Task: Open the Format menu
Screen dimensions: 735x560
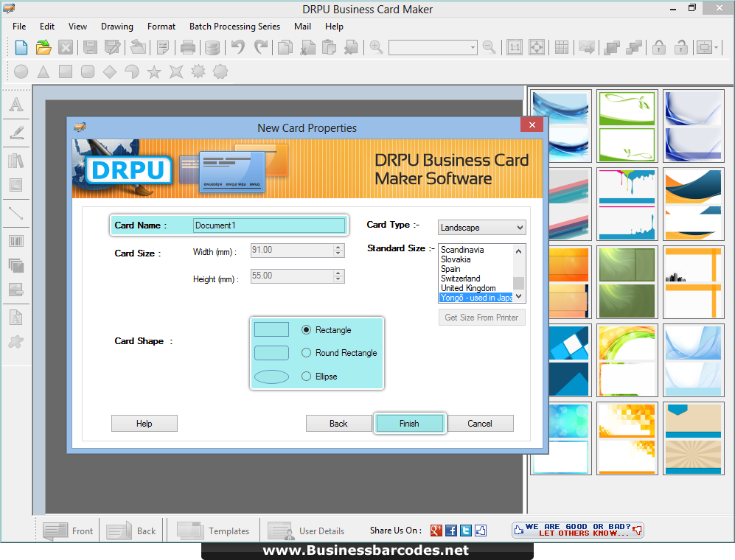Action: [161, 27]
